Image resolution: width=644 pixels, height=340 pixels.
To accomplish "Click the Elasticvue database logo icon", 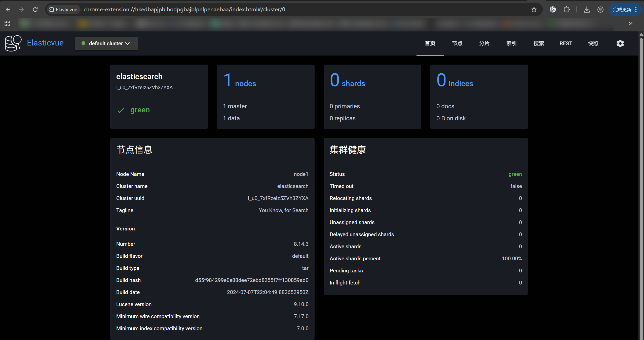I will pyautogui.click(x=13, y=43).
